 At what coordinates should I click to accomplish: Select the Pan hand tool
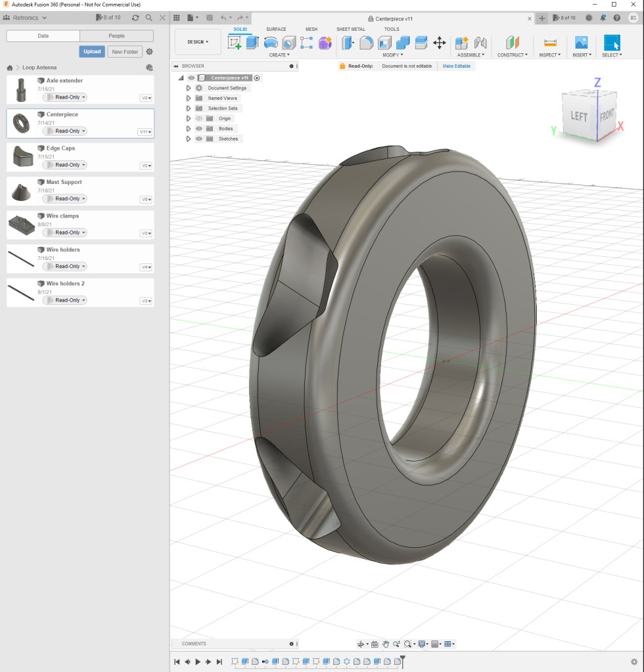pyautogui.click(x=386, y=644)
